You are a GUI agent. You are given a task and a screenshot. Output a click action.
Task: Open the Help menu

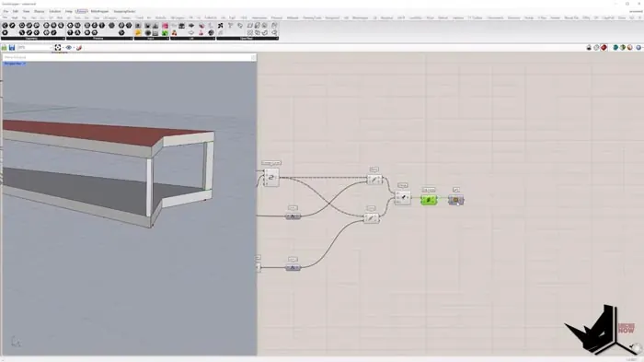pos(69,12)
